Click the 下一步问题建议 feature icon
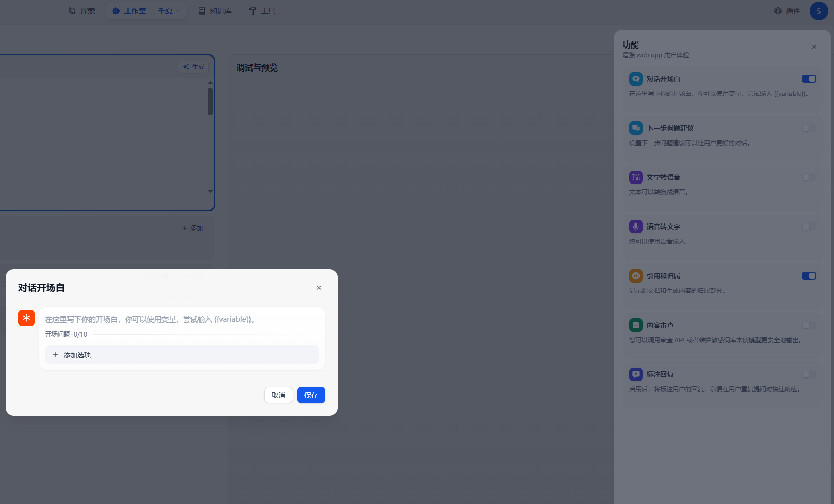Screen dimensions: 834x504 (x=635, y=128)
